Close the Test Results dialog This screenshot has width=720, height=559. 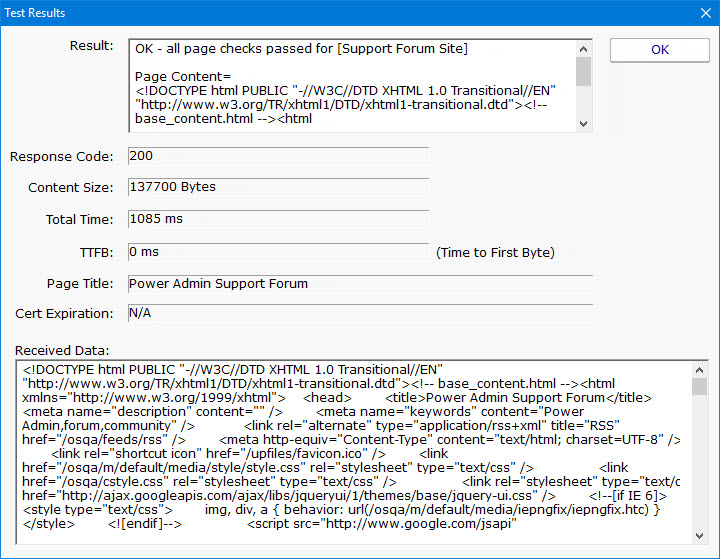point(702,15)
